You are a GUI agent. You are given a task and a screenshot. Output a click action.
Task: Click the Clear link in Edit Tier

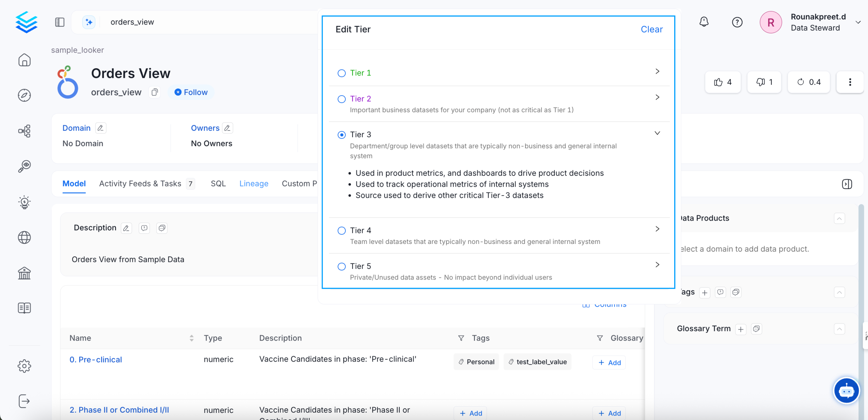(652, 29)
